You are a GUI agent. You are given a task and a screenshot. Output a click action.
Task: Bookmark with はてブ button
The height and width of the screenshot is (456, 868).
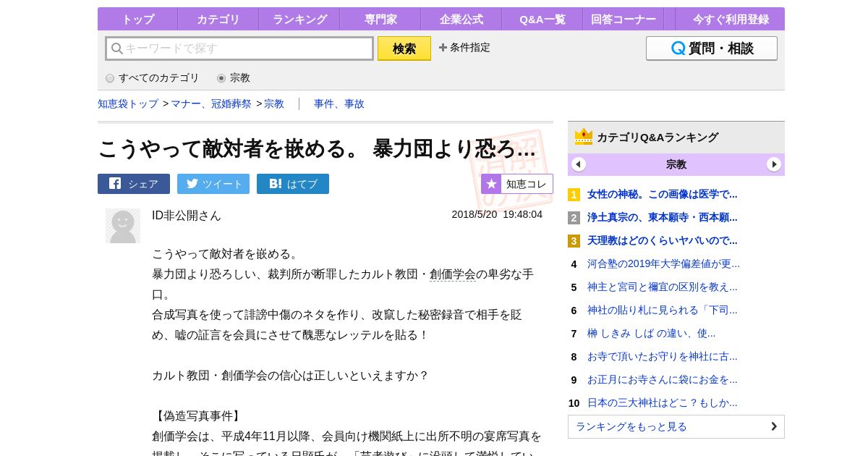[x=293, y=184]
